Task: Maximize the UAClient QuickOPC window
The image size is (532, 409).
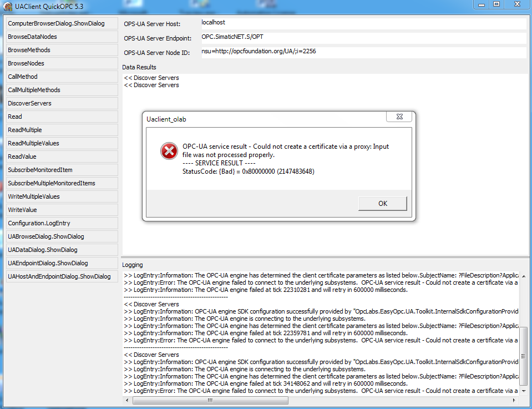Action: point(496,4)
